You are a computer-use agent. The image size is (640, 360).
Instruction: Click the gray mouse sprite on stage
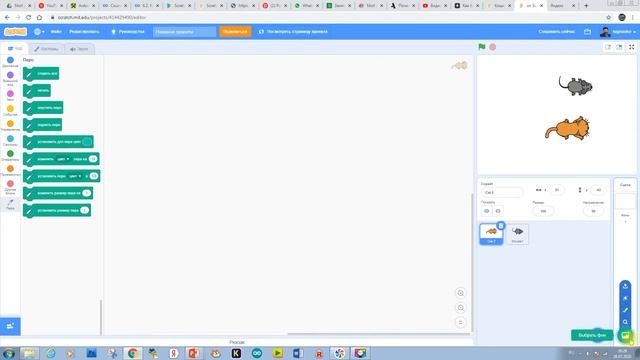tap(576, 86)
